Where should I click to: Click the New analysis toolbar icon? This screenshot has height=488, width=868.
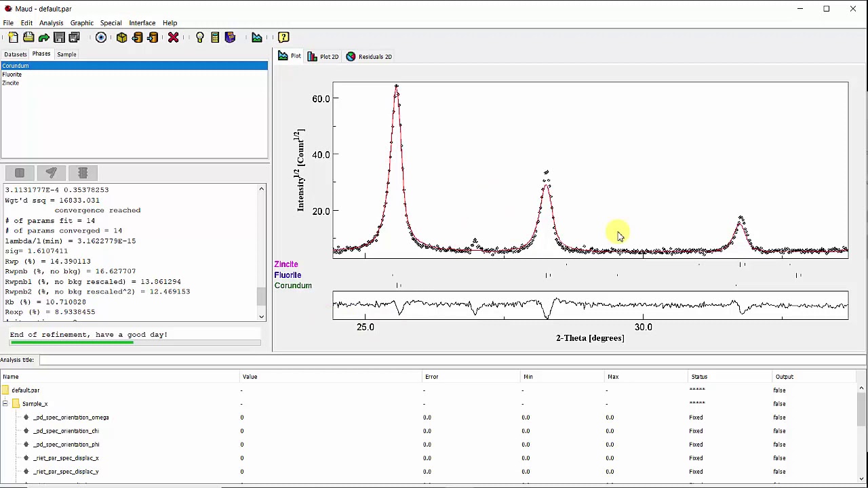click(x=13, y=37)
